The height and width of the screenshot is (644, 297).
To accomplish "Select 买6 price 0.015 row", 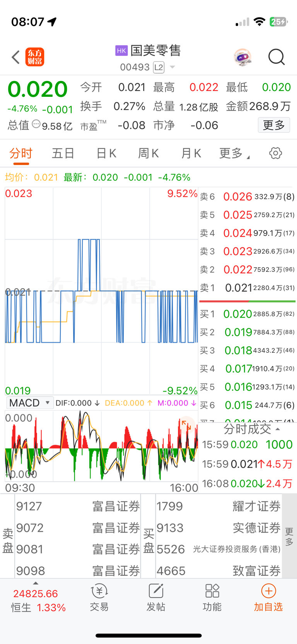I will [x=247, y=405].
